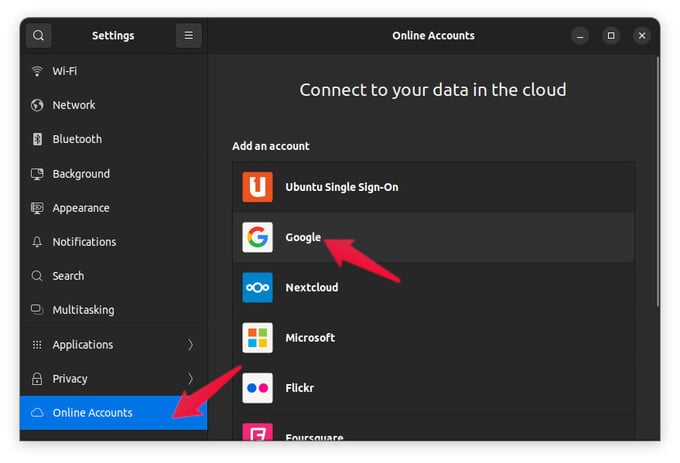Click the Notifications bell icon
680x463 pixels.
pos(37,242)
